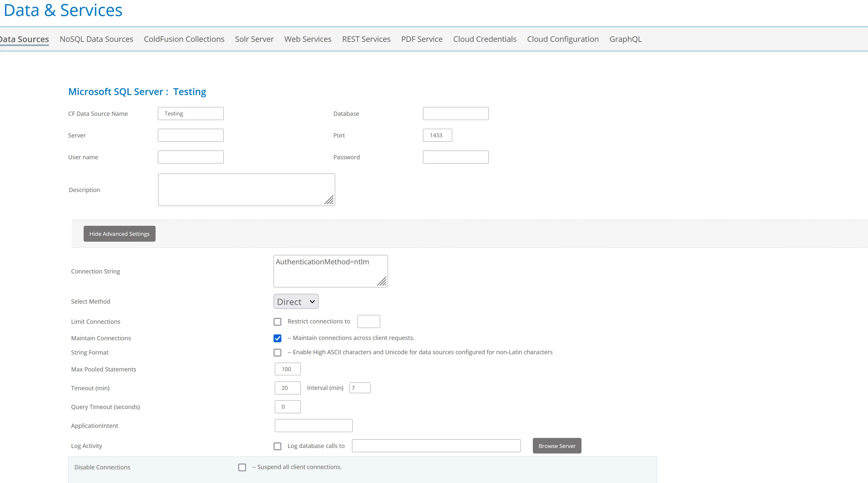
Task: Click the Connection String resize grip
Action: click(x=382, y=282)
